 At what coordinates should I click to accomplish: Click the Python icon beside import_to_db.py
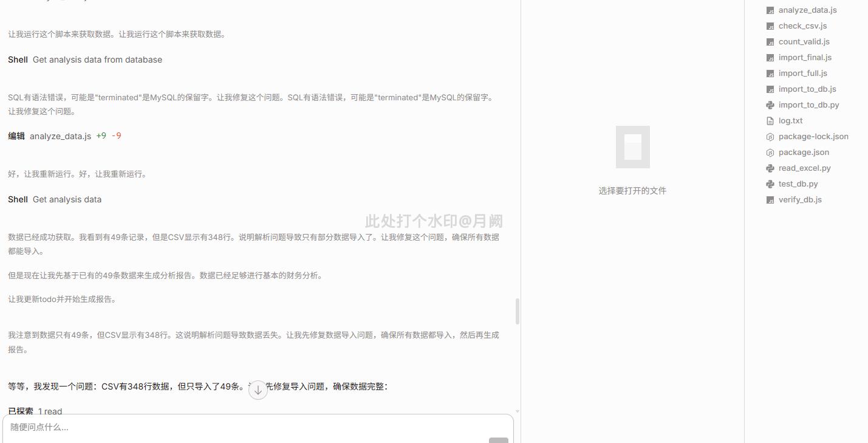pyautogui.click(x=770, y=105)
